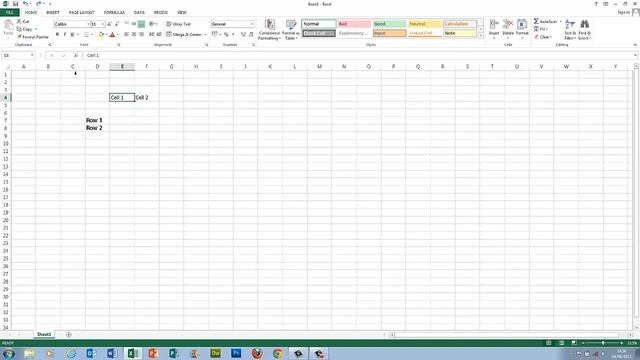This screenshot has width=640, height=360.
Task: Open Format as Table gallery
Action: click(x=291, y=29)
